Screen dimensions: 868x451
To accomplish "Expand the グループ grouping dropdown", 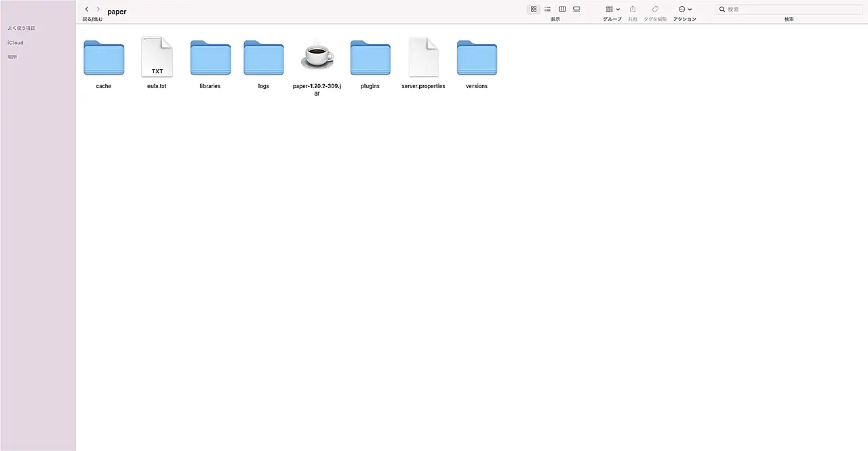I will coord(612,9).
